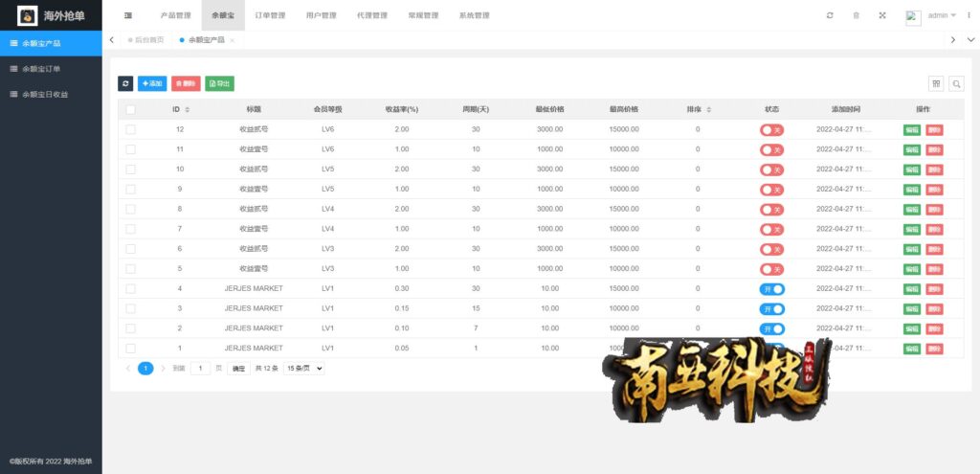The image size is (980, 474).
Task: Expand the tab list down chevron
Action: click(x=970, y=40)
